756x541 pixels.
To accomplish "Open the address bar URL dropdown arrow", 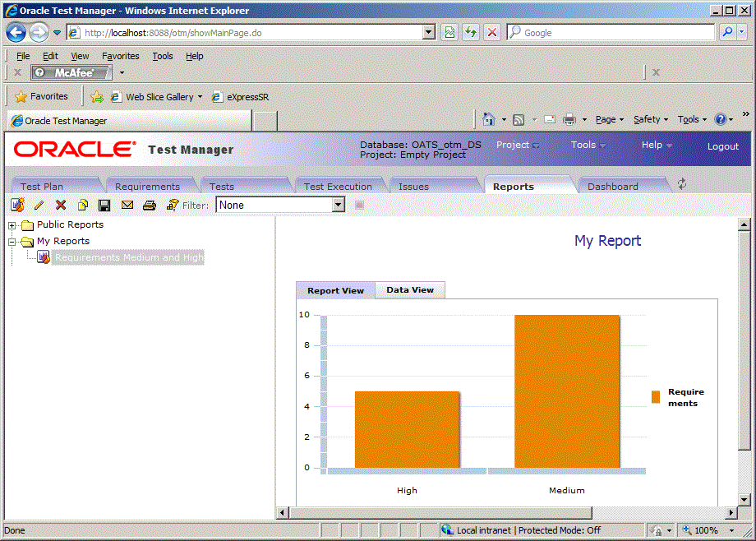I will 428,32.
